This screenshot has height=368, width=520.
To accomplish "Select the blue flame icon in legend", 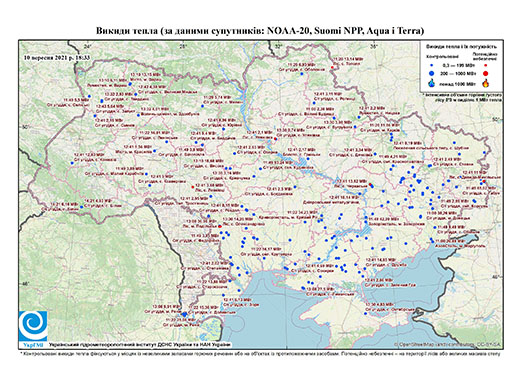I will (x=432, y=83).
